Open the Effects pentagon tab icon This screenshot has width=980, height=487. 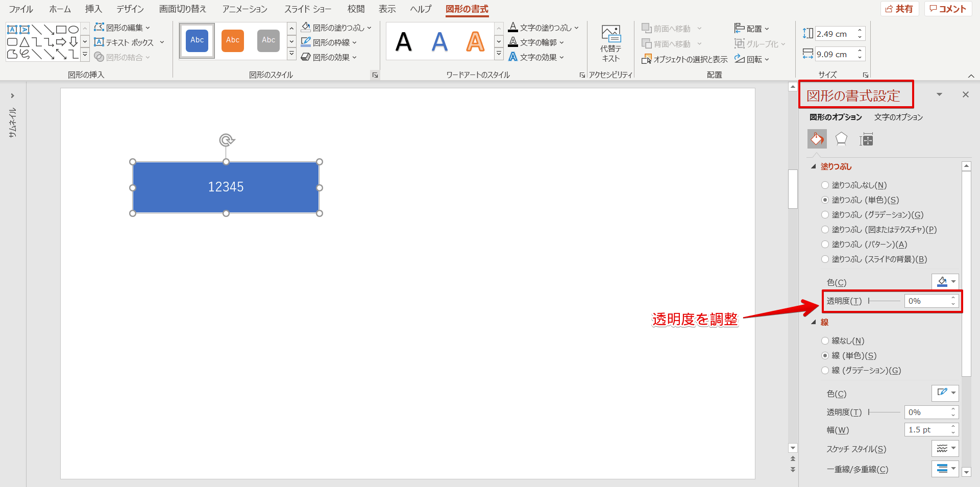point(841,139)
